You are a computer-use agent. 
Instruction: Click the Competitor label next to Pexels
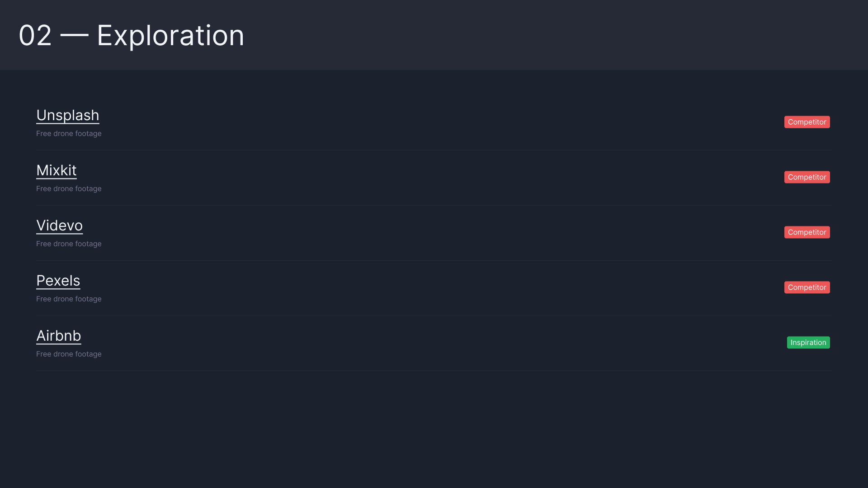pyautogui.click(x=807, y=287)
